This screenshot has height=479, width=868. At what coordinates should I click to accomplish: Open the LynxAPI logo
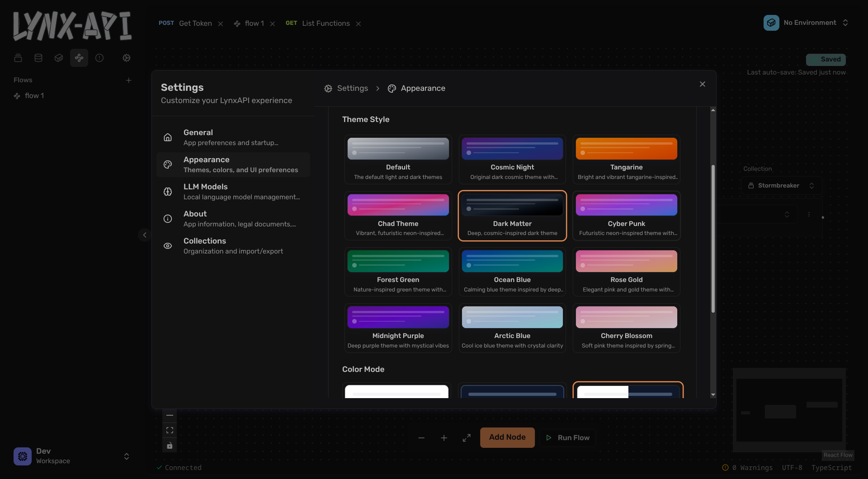[72, 25]
